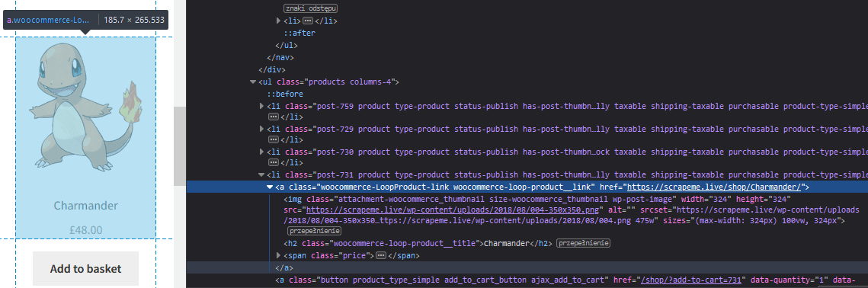This screenshot has height=288, width=868.
Task: Click the page vertical scrollbar thumb
Action: 180,146
